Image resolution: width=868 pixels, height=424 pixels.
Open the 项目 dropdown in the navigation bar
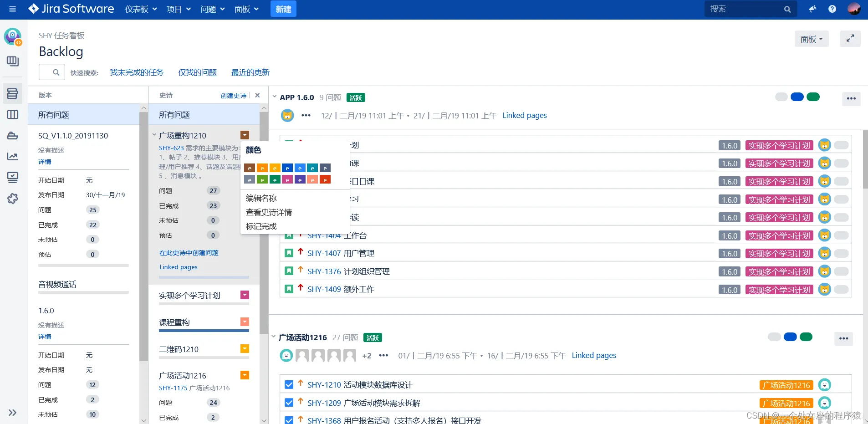(x=178, y=9)
